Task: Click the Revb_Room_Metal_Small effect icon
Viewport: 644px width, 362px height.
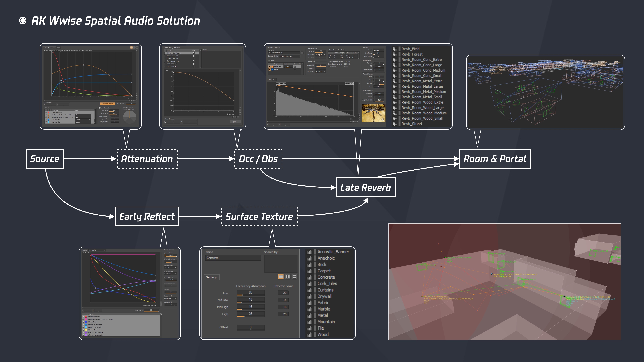Action: 395,97
